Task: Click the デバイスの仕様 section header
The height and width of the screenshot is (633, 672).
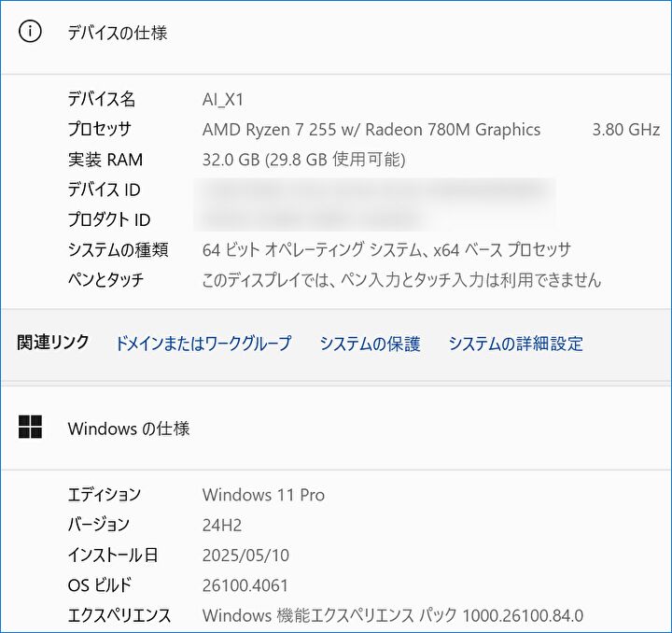Action: pyautogui.click(x=118, y=33)
